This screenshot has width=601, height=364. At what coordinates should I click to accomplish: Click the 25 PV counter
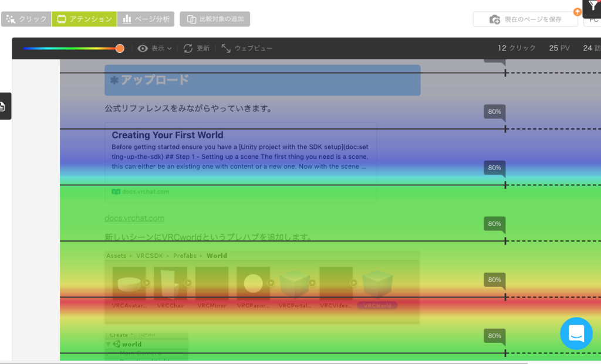559,48
